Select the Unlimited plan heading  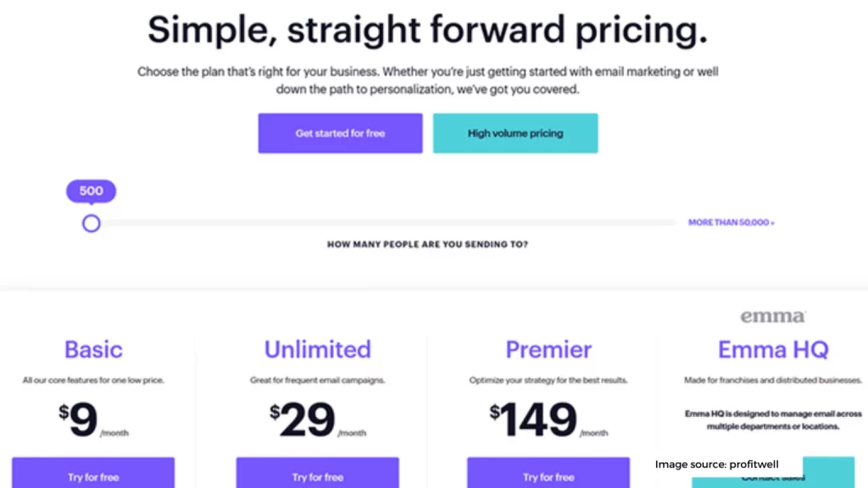point(317,350)
